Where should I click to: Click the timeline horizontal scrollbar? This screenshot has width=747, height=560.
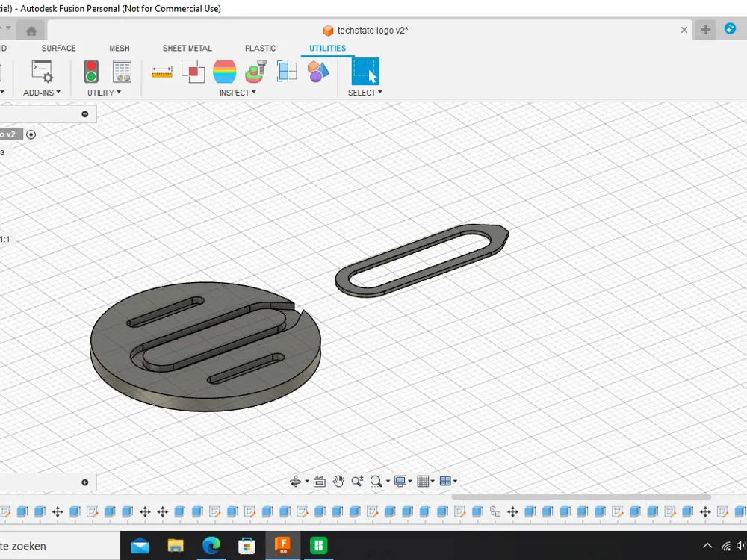coord(581,497)
